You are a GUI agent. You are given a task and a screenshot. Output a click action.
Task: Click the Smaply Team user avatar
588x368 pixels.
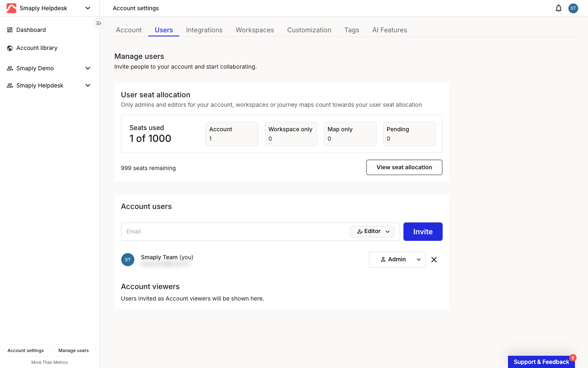(128, 260)
